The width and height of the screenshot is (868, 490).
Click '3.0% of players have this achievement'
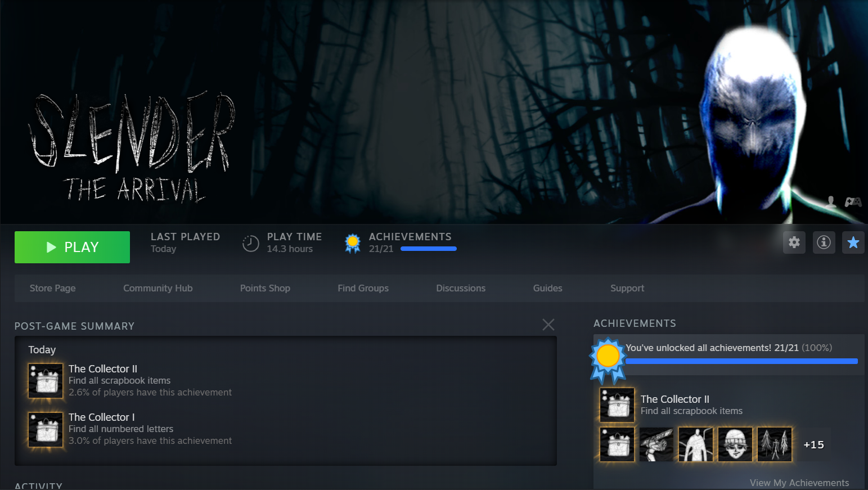[x=150, y=440]
